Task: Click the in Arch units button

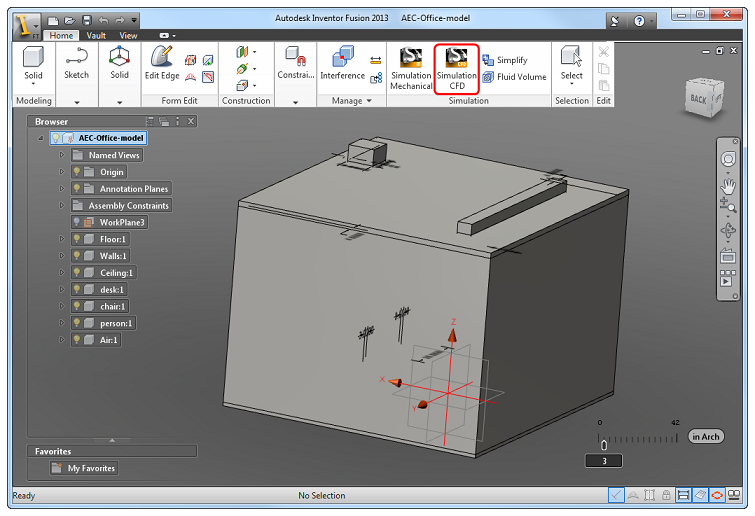Action: point(705,437)
